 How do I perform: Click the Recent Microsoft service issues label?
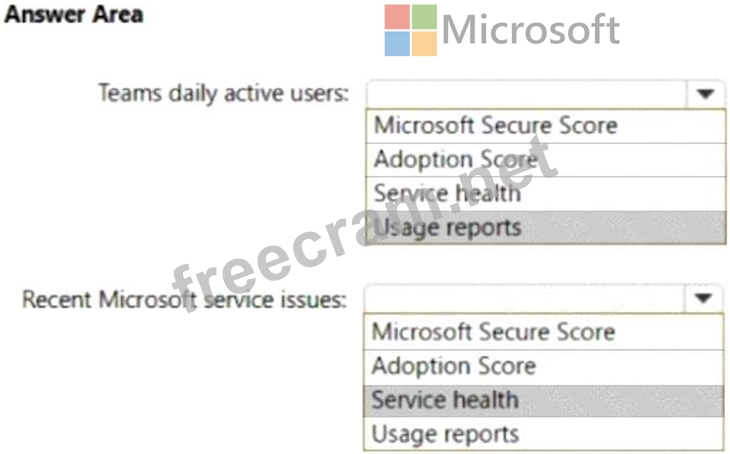[185, 299]
